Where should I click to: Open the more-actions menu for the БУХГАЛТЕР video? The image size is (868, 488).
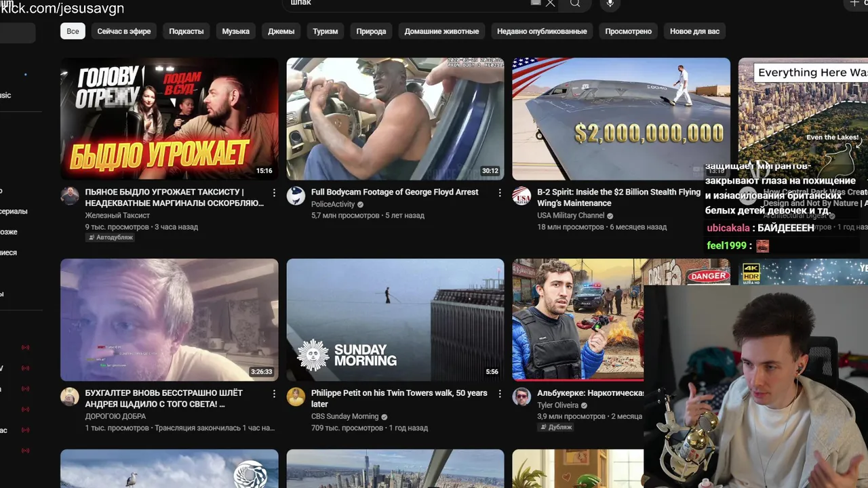tap(274, 394)
